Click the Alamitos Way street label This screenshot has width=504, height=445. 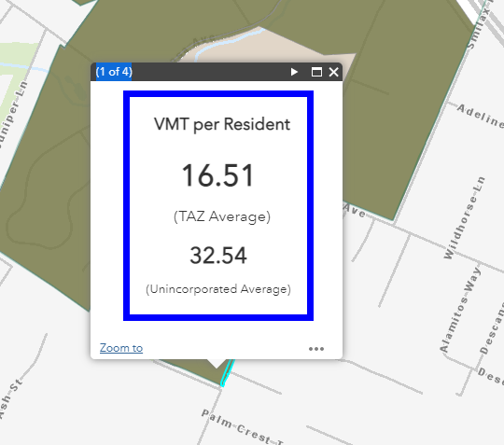(461, 310)
